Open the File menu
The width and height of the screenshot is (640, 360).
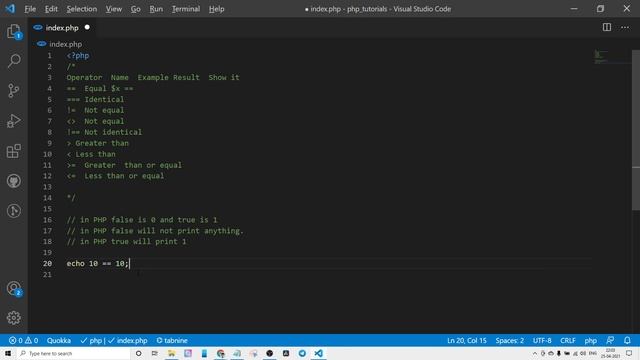30,9
